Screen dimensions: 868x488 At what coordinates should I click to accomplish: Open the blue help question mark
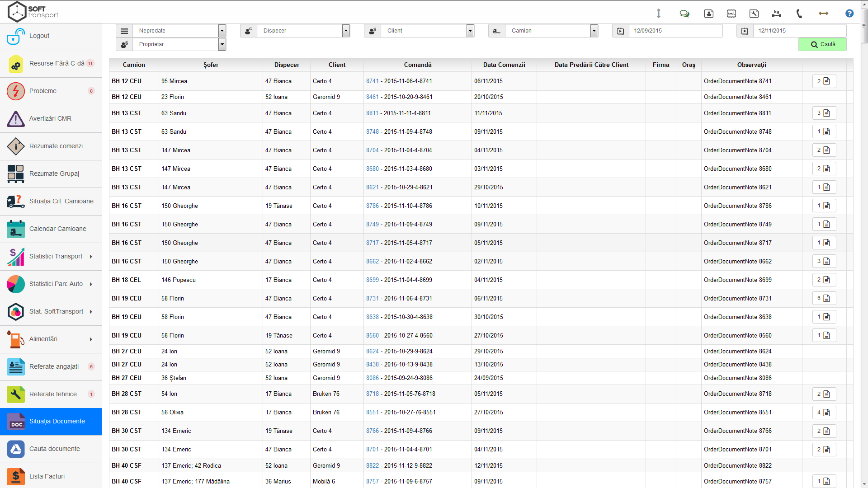pyautogui.click(x=849, y=14)
